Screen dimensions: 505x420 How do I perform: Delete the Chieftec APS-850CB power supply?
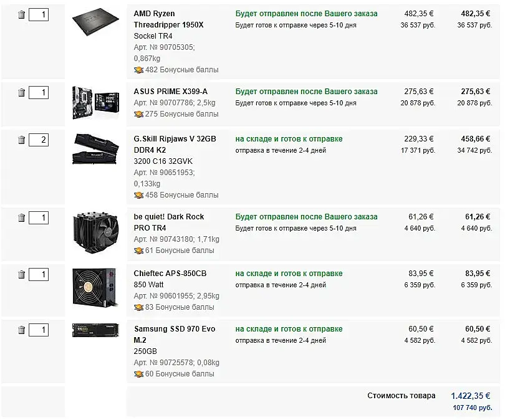click(x=21, y=275)
